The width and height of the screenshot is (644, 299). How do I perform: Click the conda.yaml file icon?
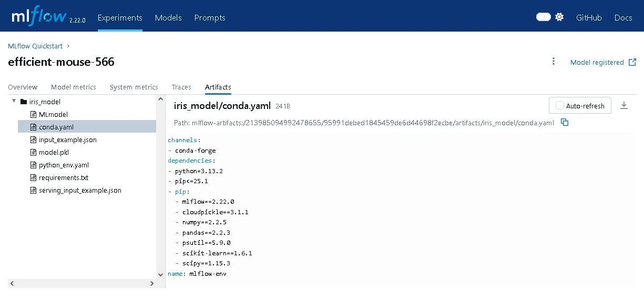tap(34, 127)
